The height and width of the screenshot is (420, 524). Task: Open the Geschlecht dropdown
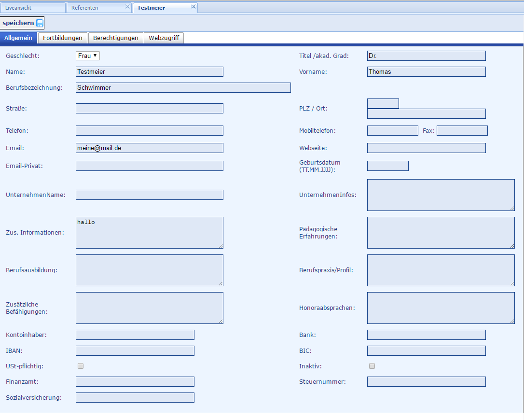(x=88, y=56)
